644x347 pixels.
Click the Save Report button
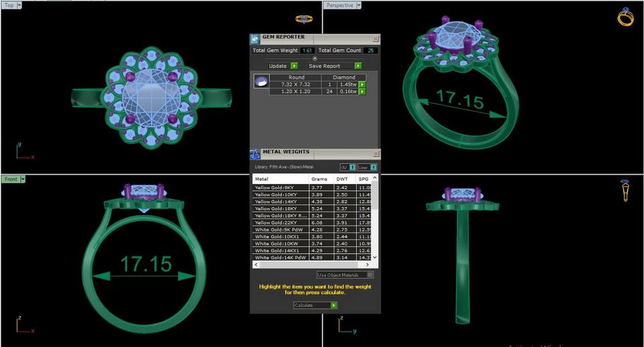point(335,66)
